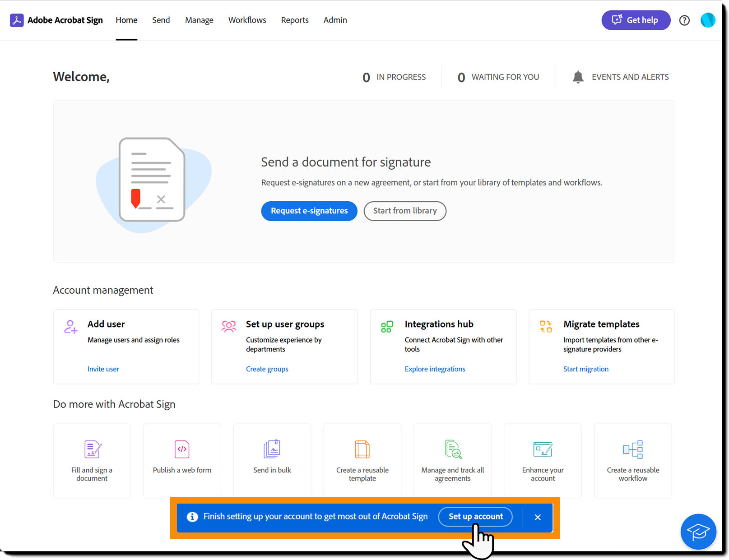Click 'Publish a web form' label
Screen dimensions: 729x560
point(182,470)
